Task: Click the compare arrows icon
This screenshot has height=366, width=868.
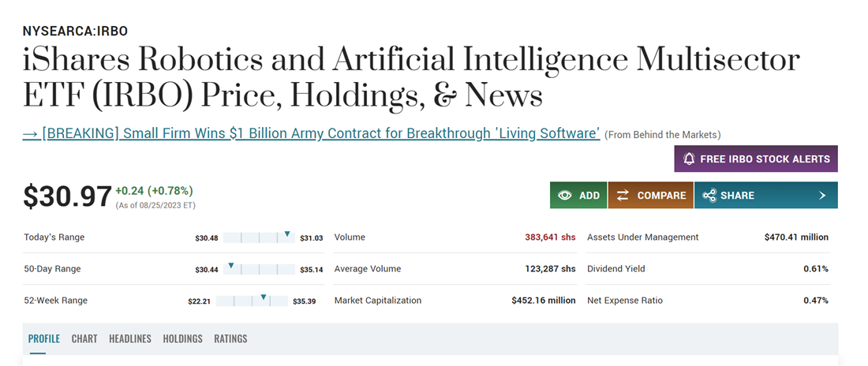Action: coord(623,196)
